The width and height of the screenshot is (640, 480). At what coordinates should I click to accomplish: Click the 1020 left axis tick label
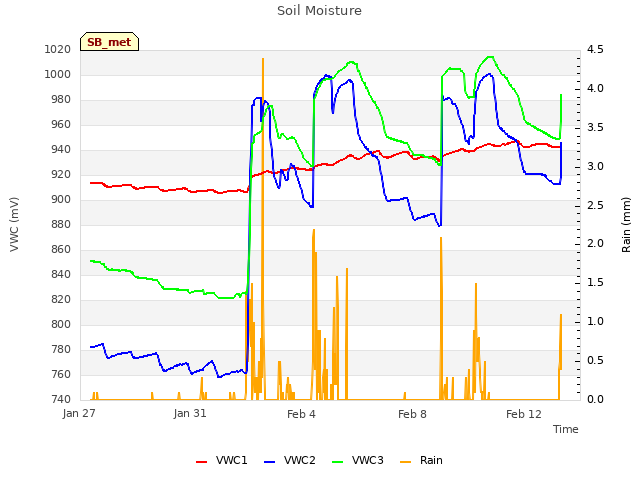tap(58, 49)
